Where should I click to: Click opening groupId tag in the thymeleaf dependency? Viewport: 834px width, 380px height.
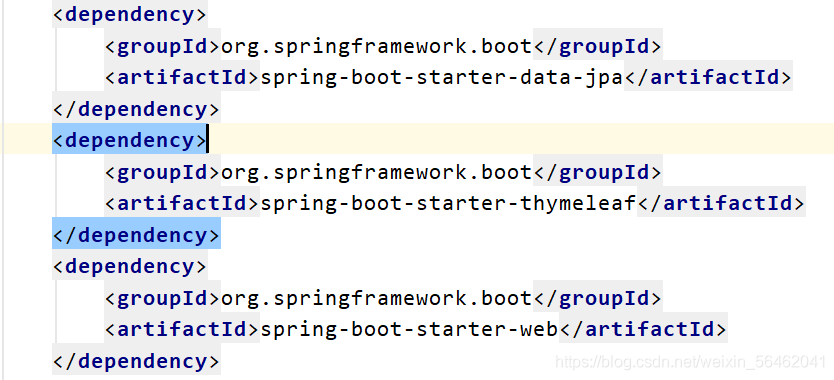pyautogui.click(x=162, y=172)
